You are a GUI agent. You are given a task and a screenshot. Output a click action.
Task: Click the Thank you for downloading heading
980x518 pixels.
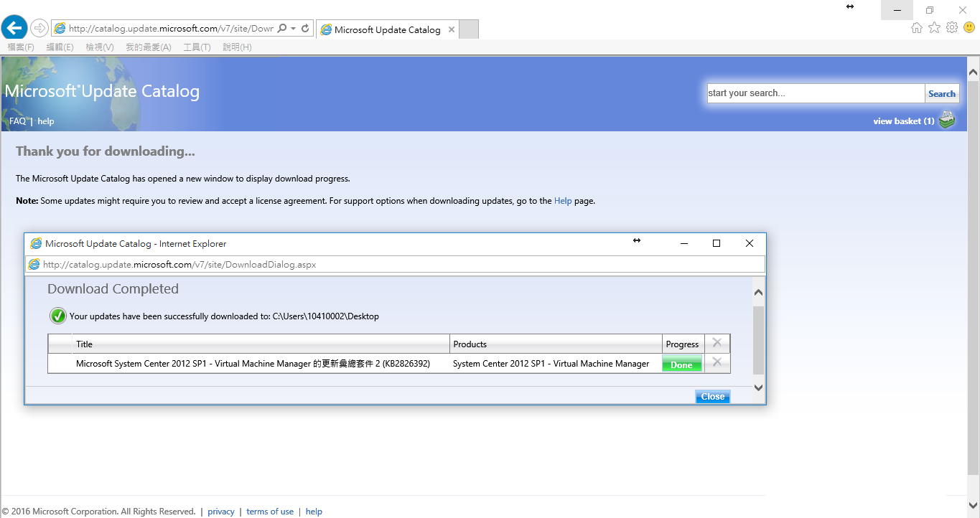[106, 151]
